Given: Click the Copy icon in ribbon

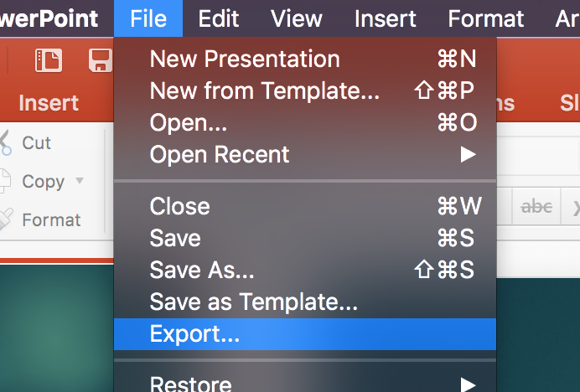Looking at the screenshot, I should (x=4, y=181).
